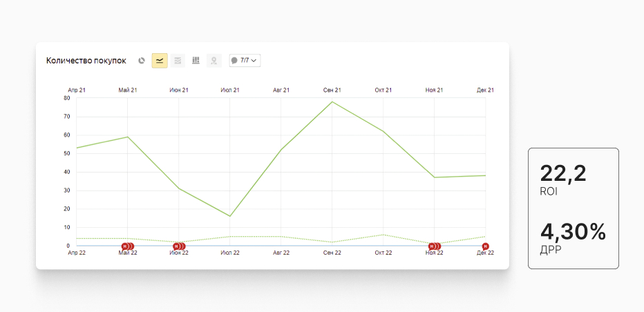The width and height of the screenshot is (644, 312).
Task: Click the top axis label Ноя 21
Action: pos(434,90)
